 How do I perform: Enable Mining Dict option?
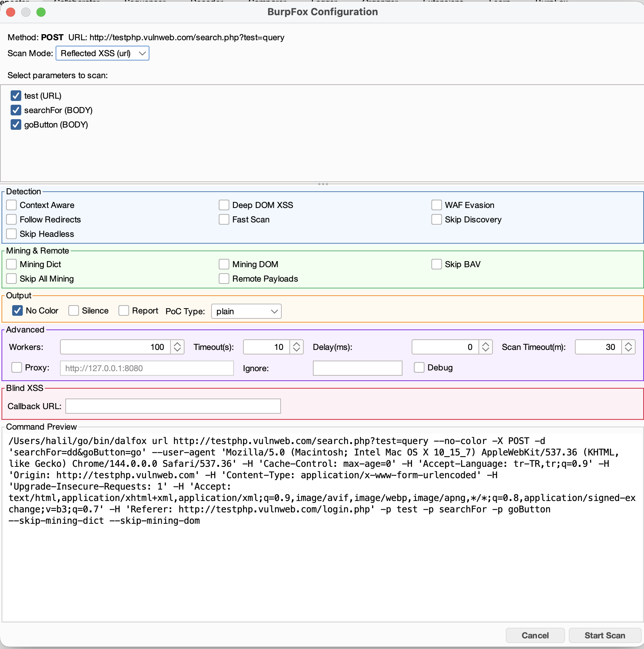pyautogui.click(x=11, y=264)
